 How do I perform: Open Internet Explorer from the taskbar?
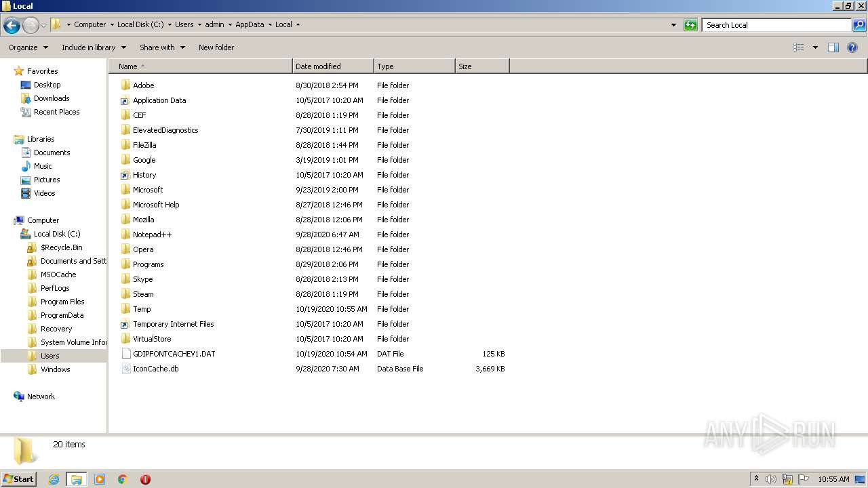click(x=54, y=479)
